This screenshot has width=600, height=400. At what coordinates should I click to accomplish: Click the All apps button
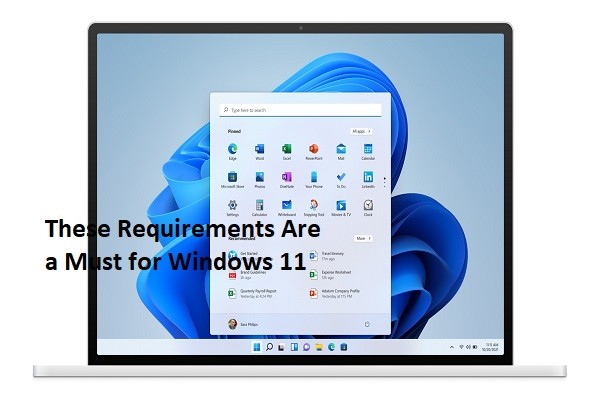[x=361, y=131]
